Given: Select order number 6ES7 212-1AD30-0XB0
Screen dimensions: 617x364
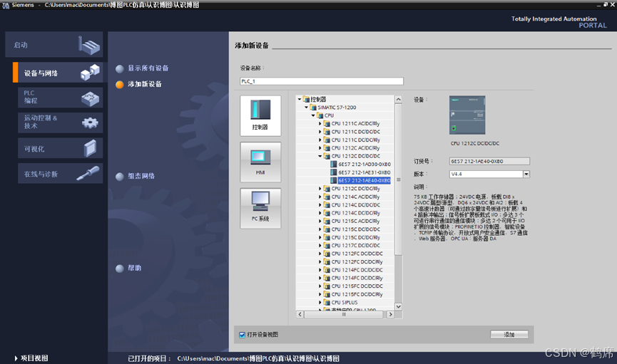Looking at the screenshot, I should tap(364, 165).
